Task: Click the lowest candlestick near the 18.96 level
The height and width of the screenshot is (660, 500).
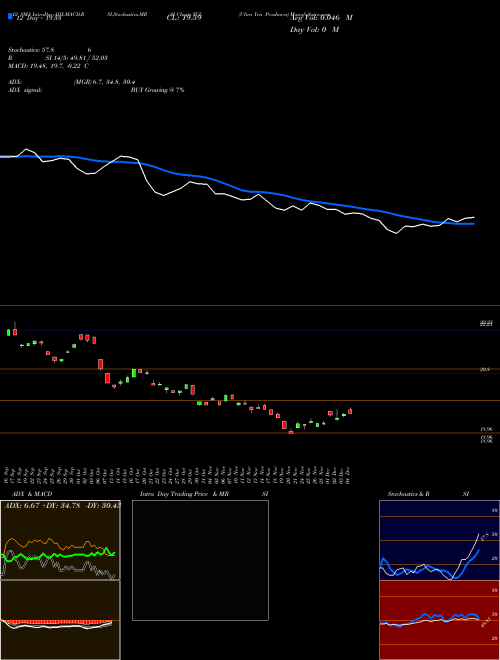Action: click(291, 431)
